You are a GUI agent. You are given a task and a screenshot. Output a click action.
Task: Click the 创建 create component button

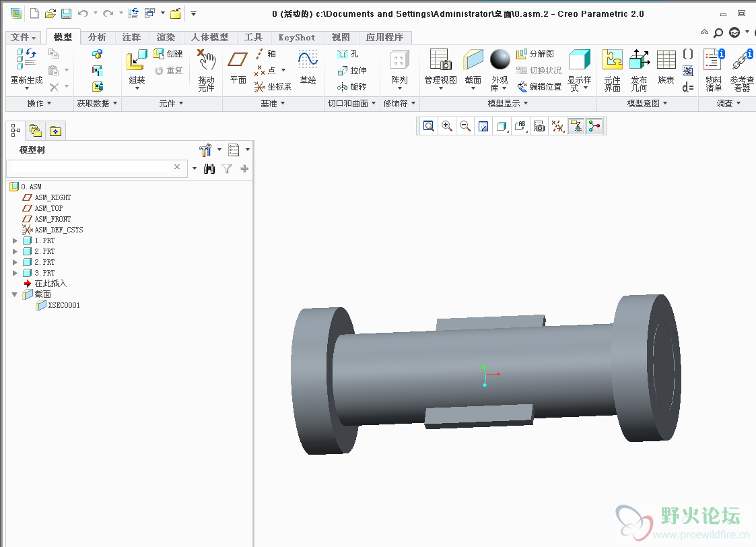168,54
